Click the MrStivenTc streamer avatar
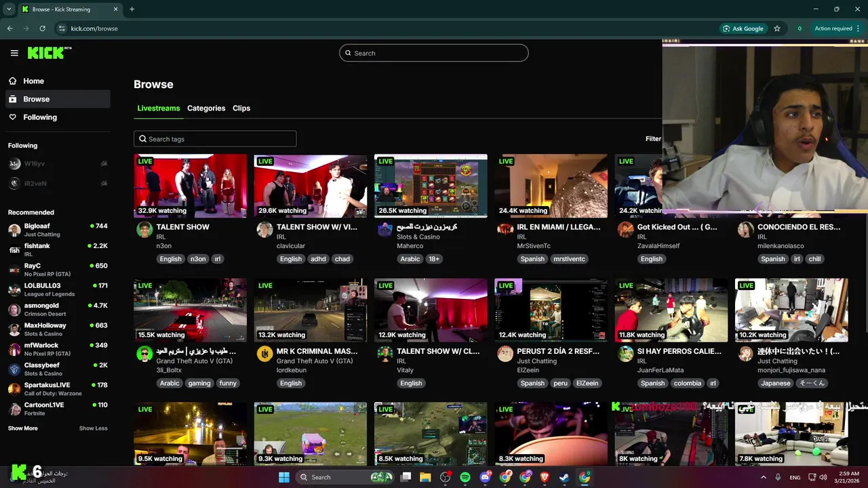This screenshot has height=488, width=868. click(505, 229)
